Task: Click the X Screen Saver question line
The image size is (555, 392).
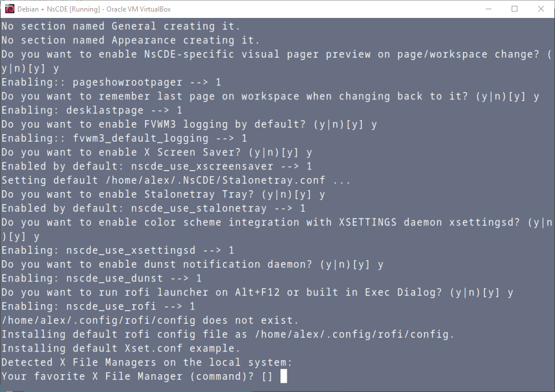Action: pos(156,153)
